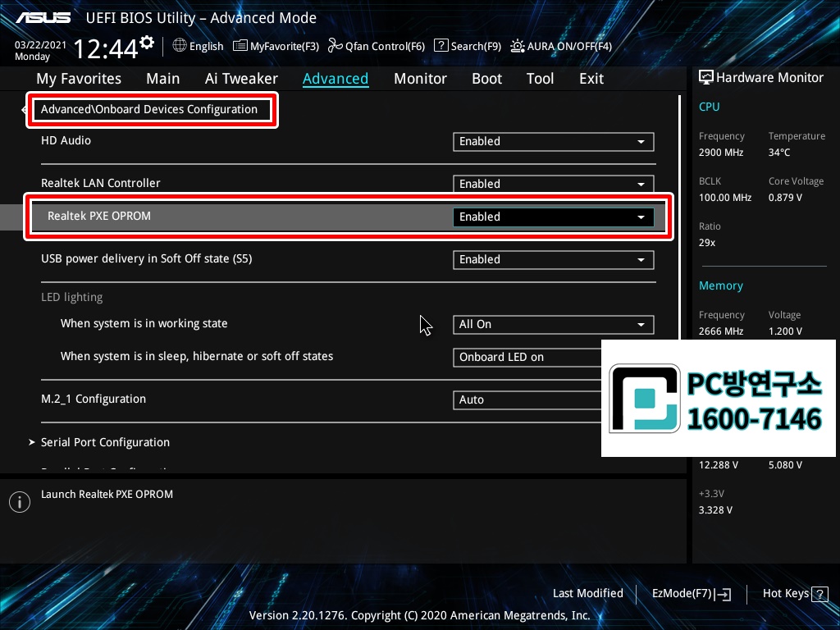The width and height of the screenshot is (840, 630).
Task: Select the Realtek LAN Controller label
Action: [x=101, y=183]
